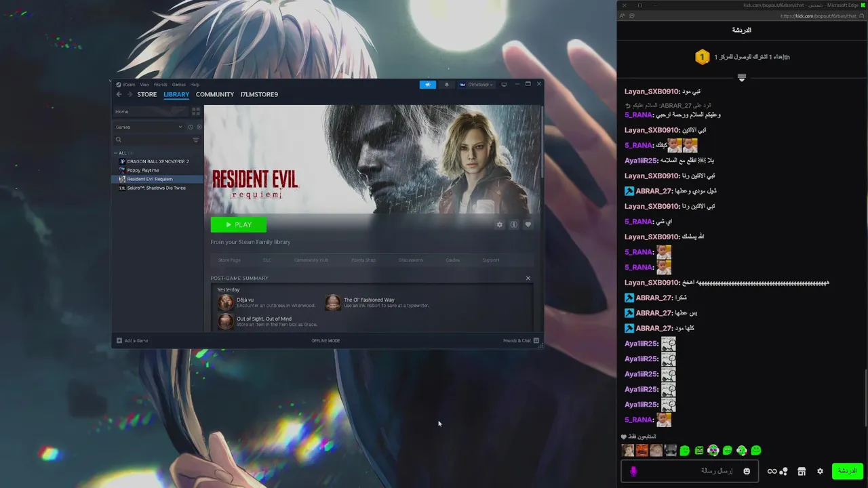
Task: Click the Edge zoom magnifier icon
Action: point(631,16)
